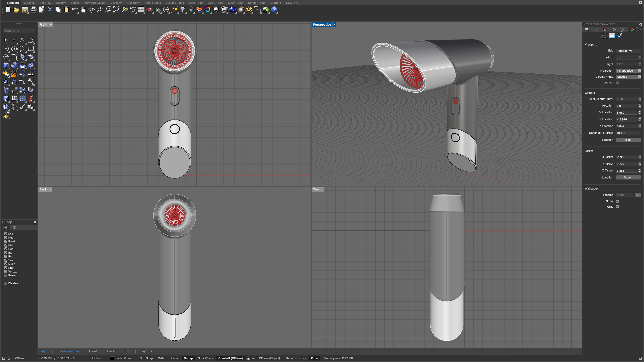The height and width of the screenshot is (362, 644).
Task: Click the Distance to Target value field
Action: (628, 133)
